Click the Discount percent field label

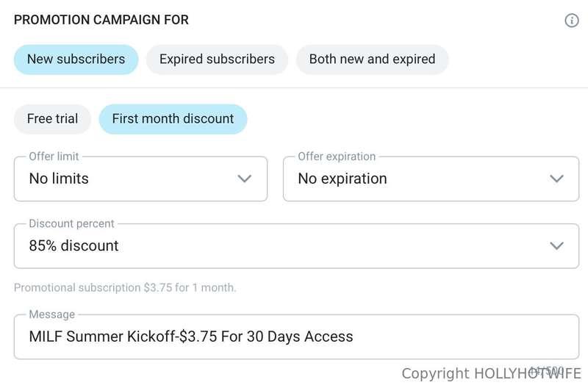71,223
